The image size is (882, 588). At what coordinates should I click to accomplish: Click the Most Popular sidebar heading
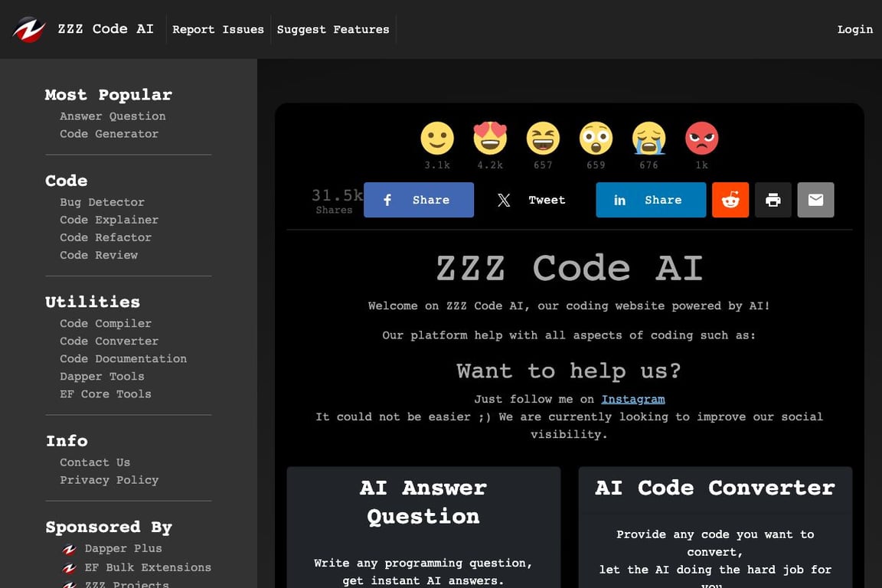click(x=109, y=94)
